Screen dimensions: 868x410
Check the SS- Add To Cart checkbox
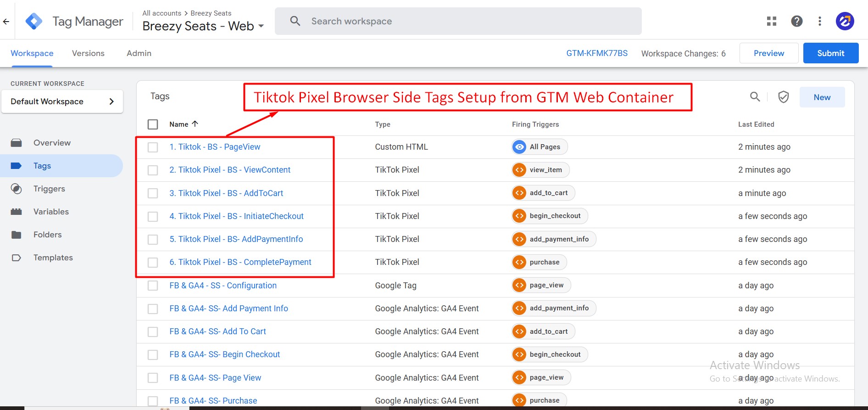point(153,332)
